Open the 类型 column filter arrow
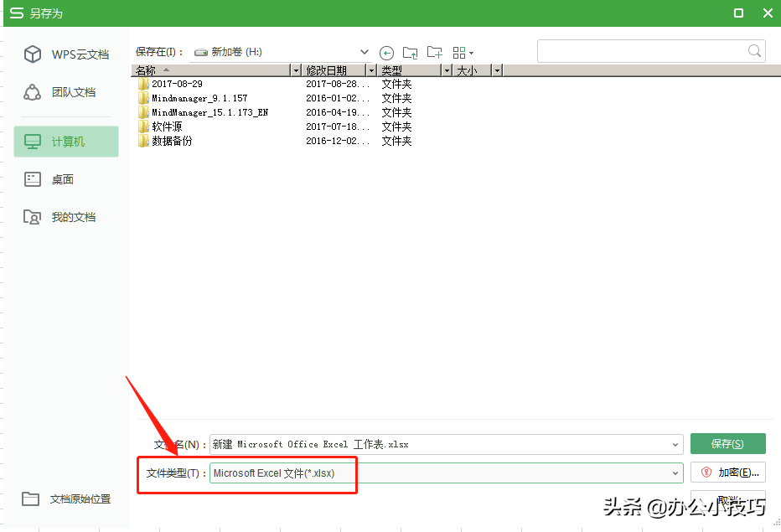The height and width of the screenshot is (532, 781). point(447,70)
